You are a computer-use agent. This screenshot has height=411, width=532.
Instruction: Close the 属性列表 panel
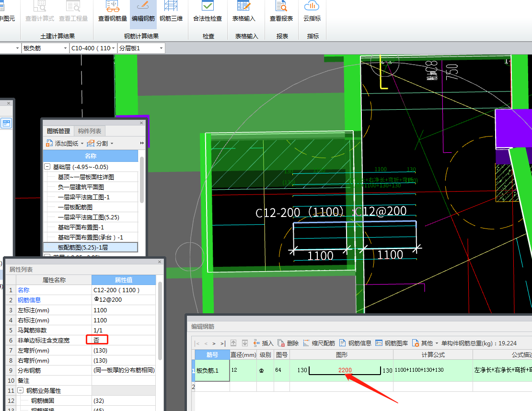coord(160,262)
